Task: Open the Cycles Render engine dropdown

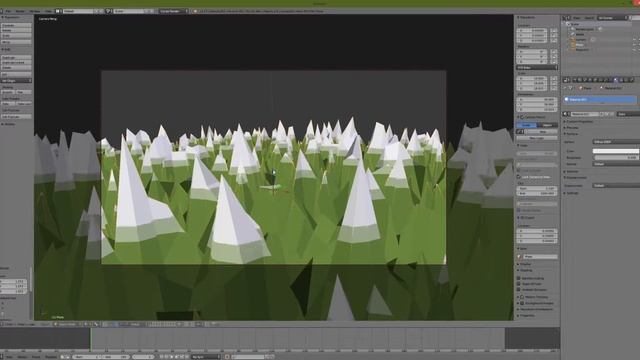Action: pos(173,11)
